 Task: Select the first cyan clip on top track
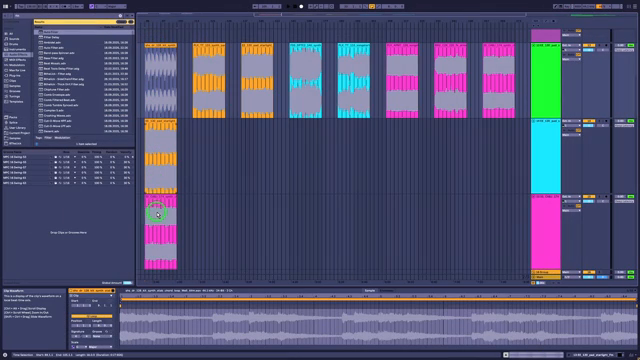click(306, 80)
